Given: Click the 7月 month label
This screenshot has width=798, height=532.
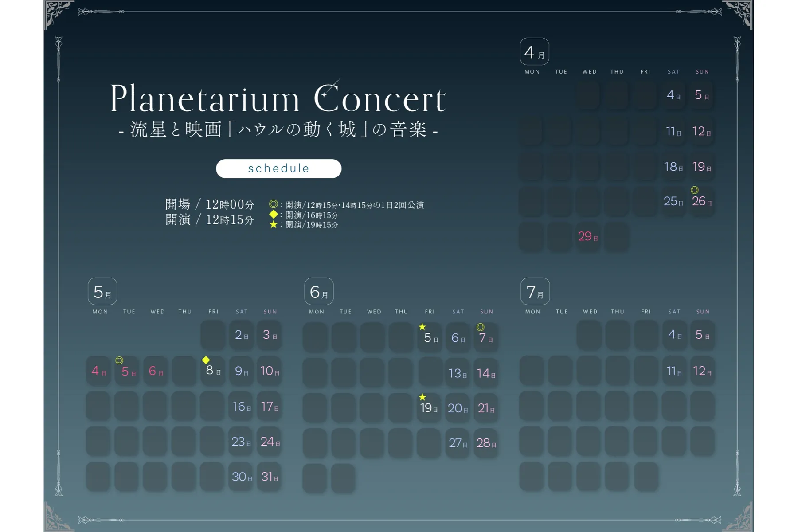Looking at the screenshot, I should tap(535, 292).
